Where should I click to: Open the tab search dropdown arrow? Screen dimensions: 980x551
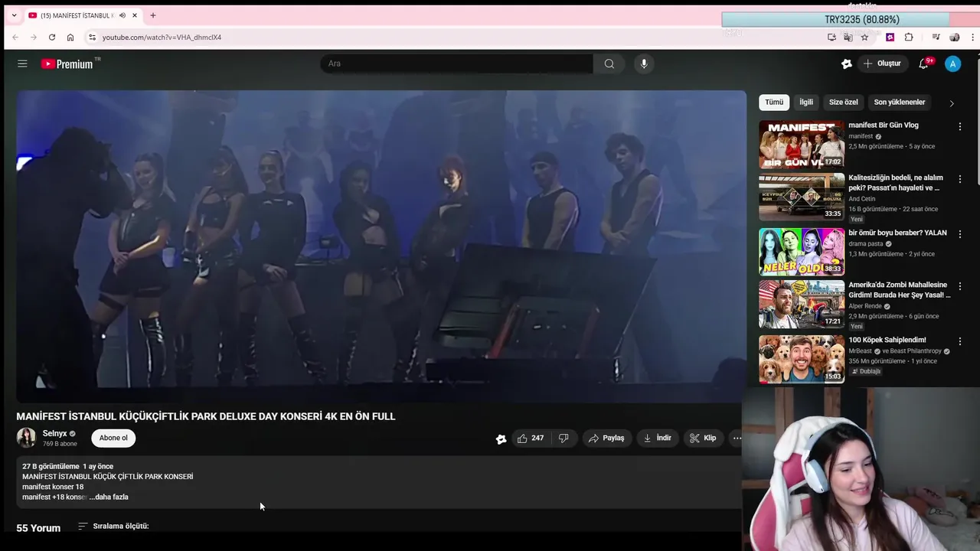tap(14, 15)
